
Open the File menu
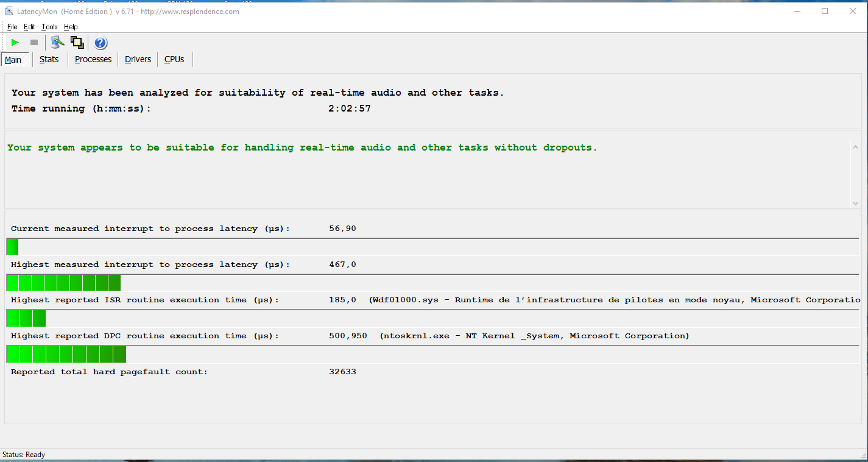click(x=12, y=27)
